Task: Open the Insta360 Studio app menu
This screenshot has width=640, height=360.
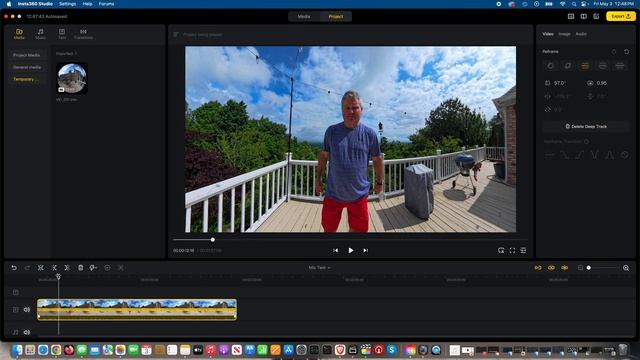Action: (x=35, y=4)
